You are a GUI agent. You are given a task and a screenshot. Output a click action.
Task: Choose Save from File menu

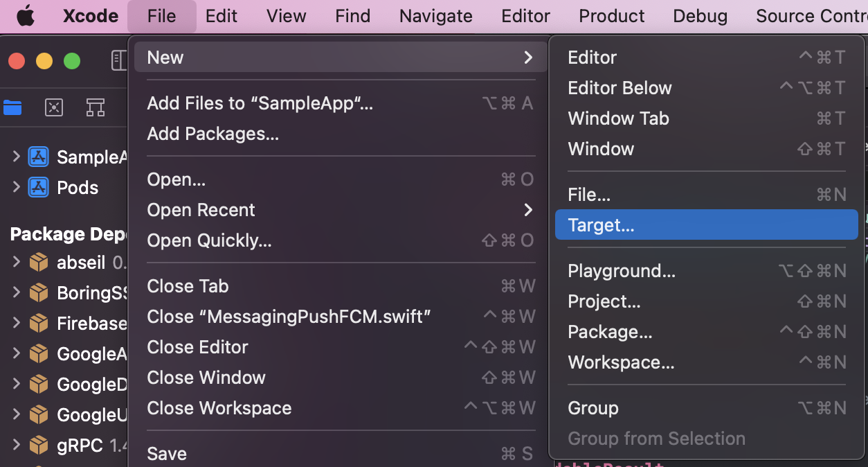[x=338, y=454]
